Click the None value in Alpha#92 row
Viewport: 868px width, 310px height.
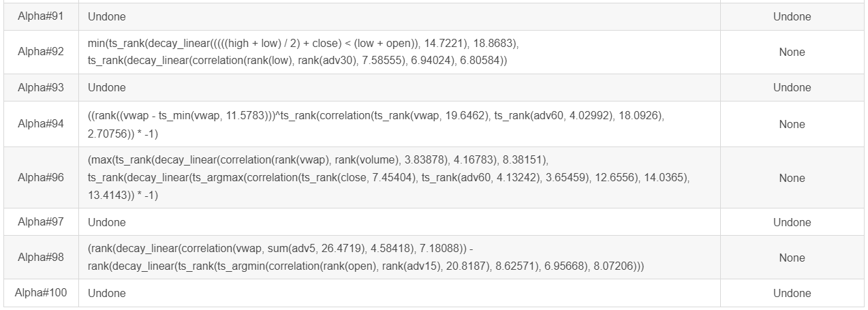tap(792, 52)
